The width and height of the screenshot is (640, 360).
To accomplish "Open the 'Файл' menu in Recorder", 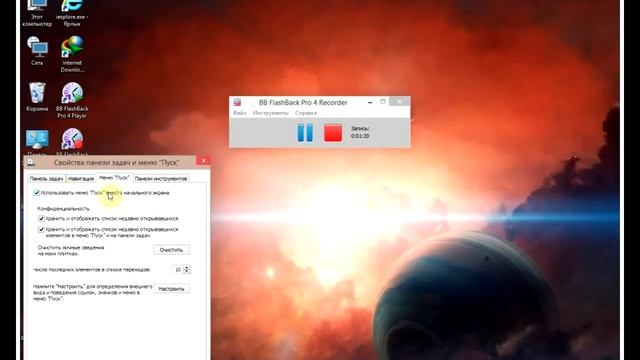I will (240, 113).
